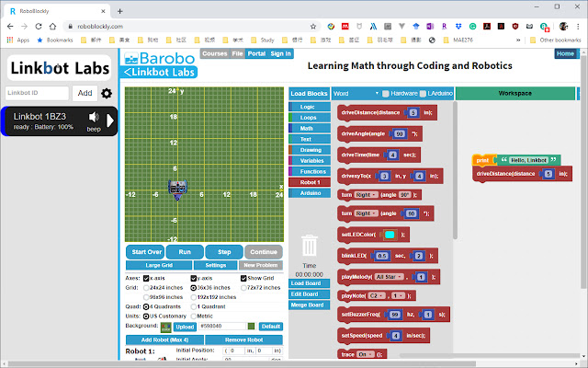Screen dimensions: 588x368
Task: Open a new browser tab
Action: [120, 11]
